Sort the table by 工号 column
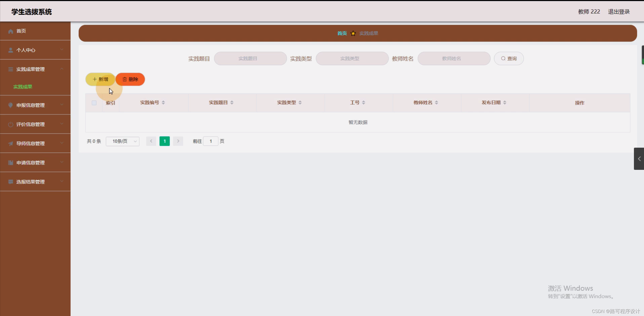Image resolution: width=644 pixels, height=316 pixels. pyautogui.click(x=364, y=102)
